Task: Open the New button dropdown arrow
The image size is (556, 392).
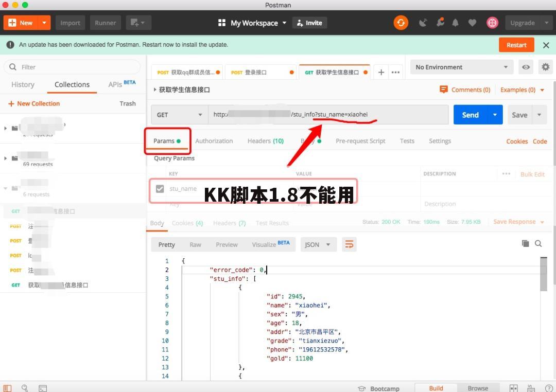Action: [x=44, y=23]
